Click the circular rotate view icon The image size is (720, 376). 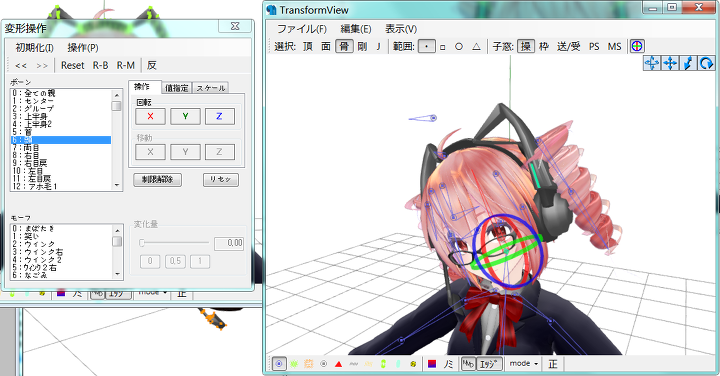[x=706, y=63]
